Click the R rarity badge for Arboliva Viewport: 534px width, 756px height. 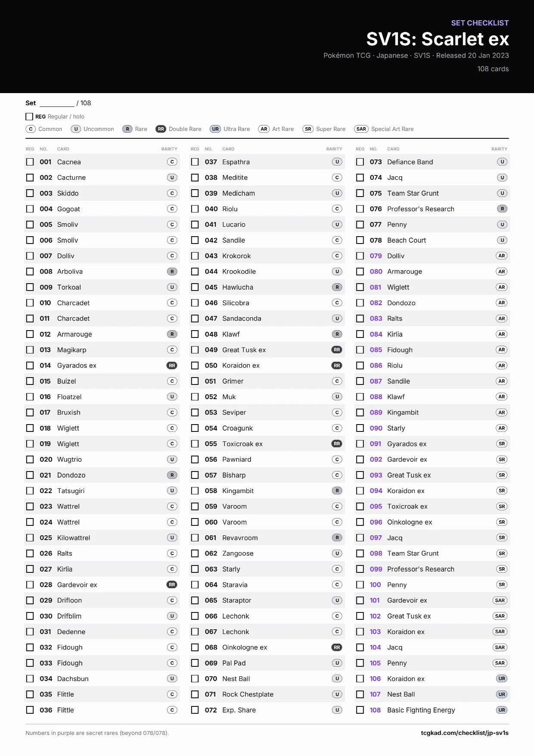pyautogui.click(x=172, y=272)
